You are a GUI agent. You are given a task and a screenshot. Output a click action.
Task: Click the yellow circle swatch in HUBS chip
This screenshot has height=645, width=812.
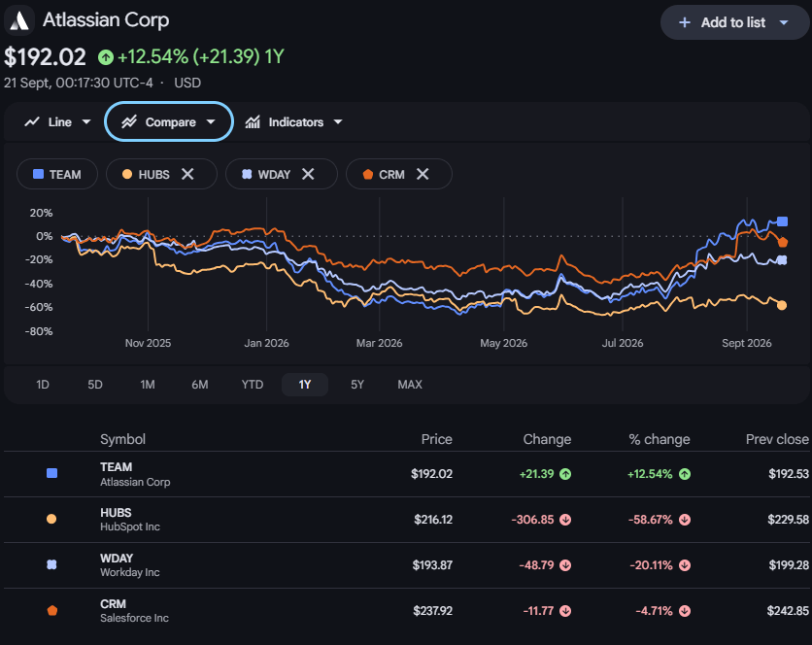click(127, 174)
